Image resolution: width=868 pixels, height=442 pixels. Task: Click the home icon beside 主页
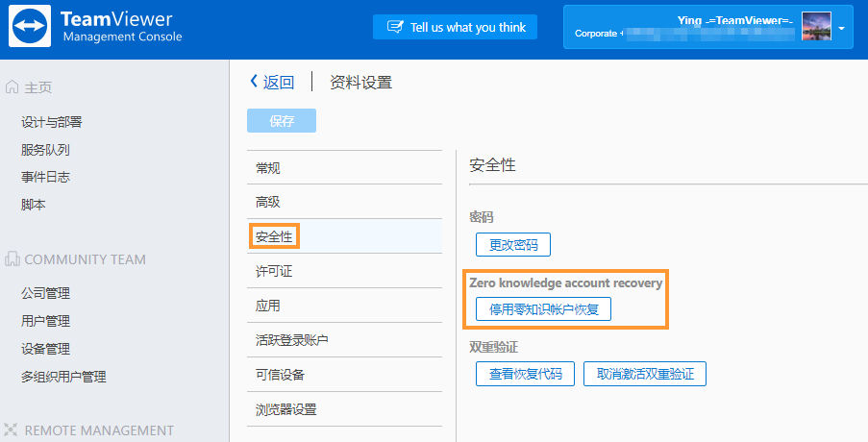pos(12,86)
